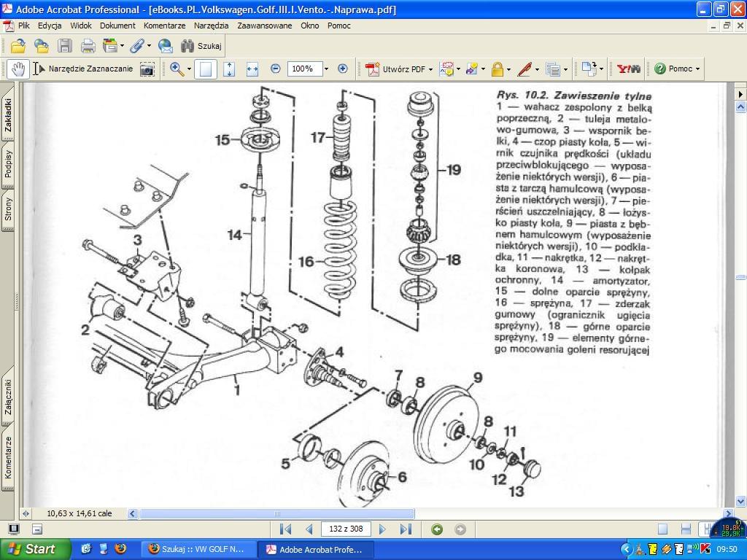Open the Strony side panel tab
The height and width of the screenshot is (560, 747).
pos(8,209)
